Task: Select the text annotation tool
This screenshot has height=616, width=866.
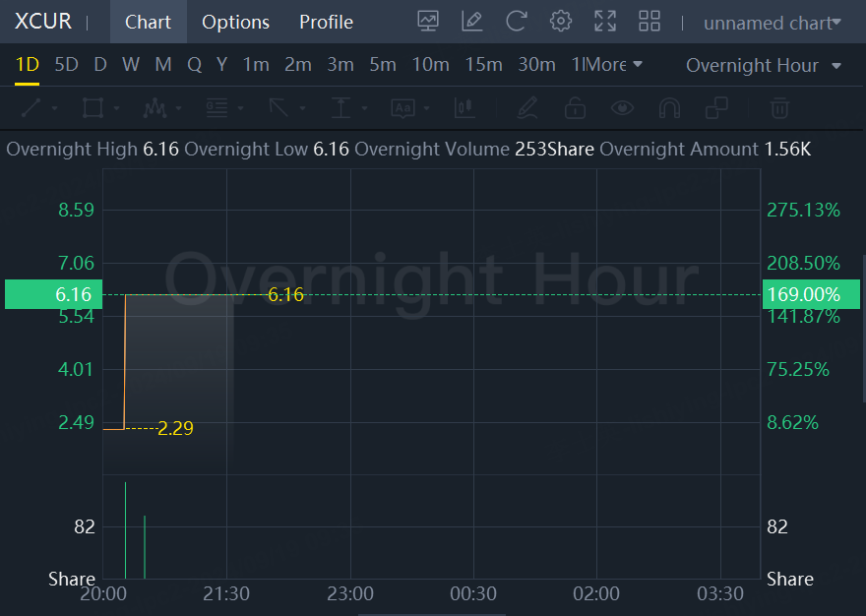Action: click(402, 107)
